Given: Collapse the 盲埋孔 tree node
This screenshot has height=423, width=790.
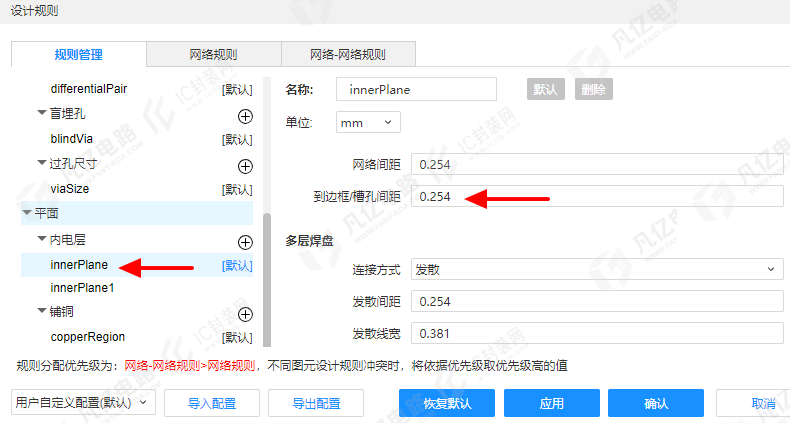Looking at the screenshot, I should (42, 113).
